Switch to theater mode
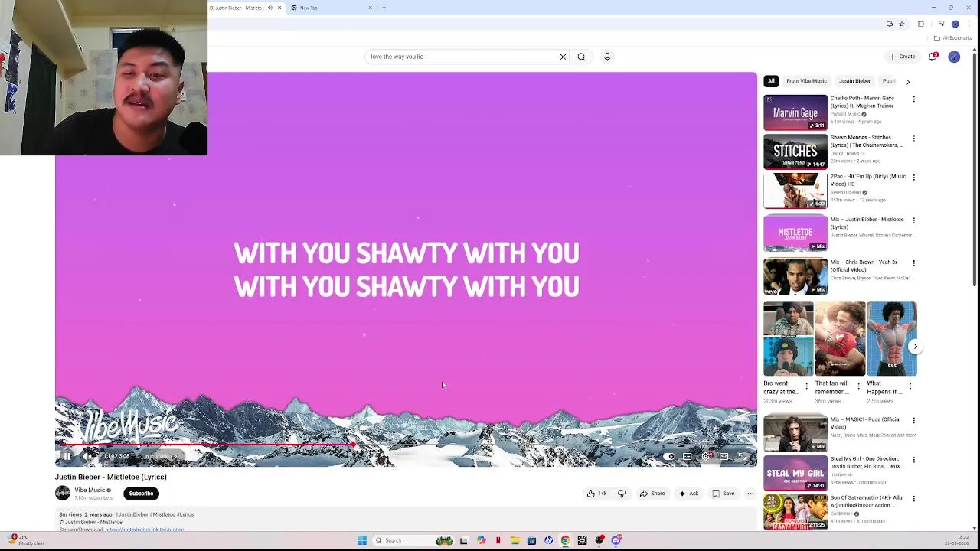This screenshot has height=551, width=980. click(724, 456)
